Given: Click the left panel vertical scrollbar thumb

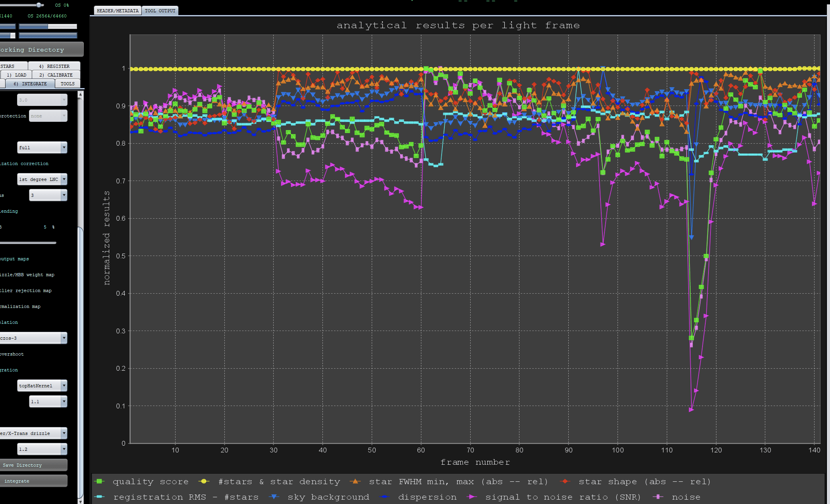Looking at the screenshot, I should tap(80, 362).
